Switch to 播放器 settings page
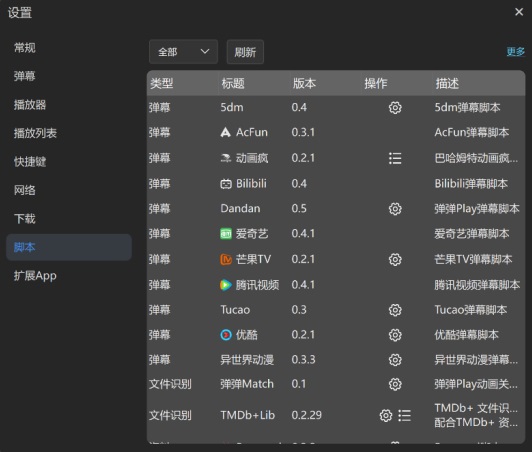 click(x=69, y=105)
